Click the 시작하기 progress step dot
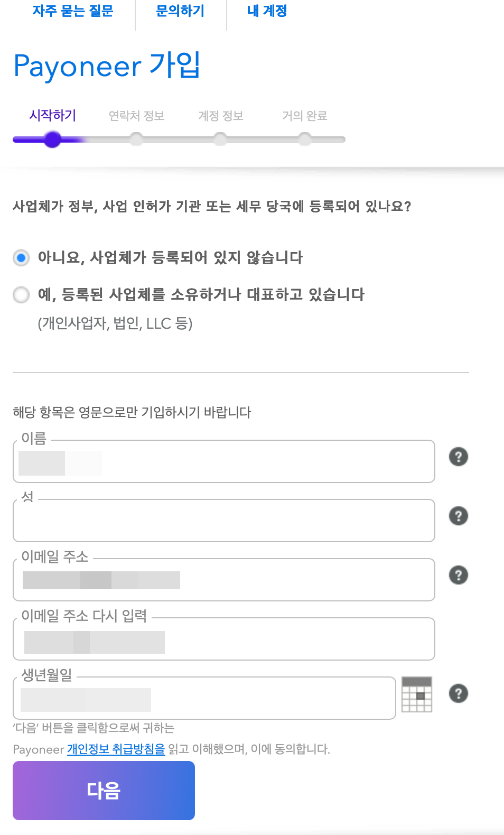The width and height of the screenshot is (504, 835). pos(53,140)
